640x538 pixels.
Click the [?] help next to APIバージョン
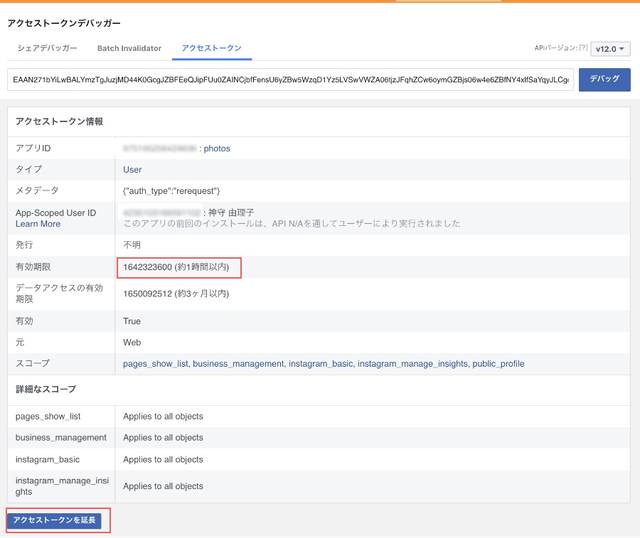pyautogui.click(x=584, y=48)
